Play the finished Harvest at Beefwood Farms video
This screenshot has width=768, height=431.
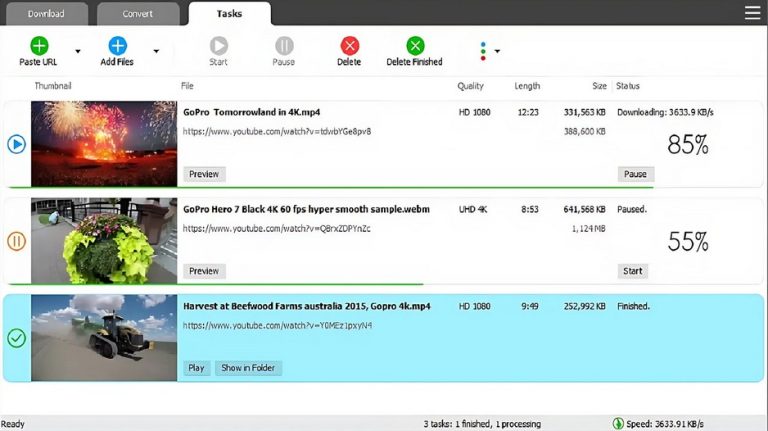(196, 368)
